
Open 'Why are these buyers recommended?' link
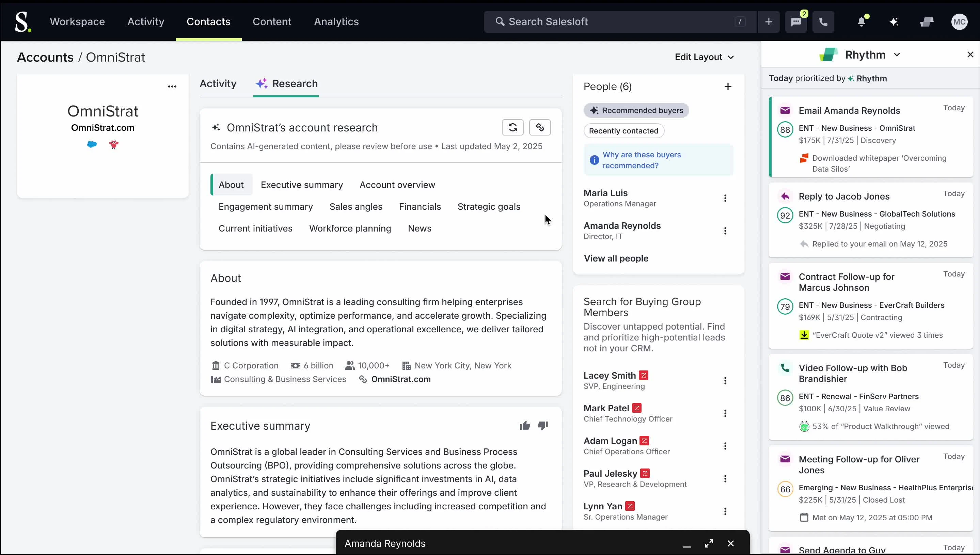[x=642, y=160]
